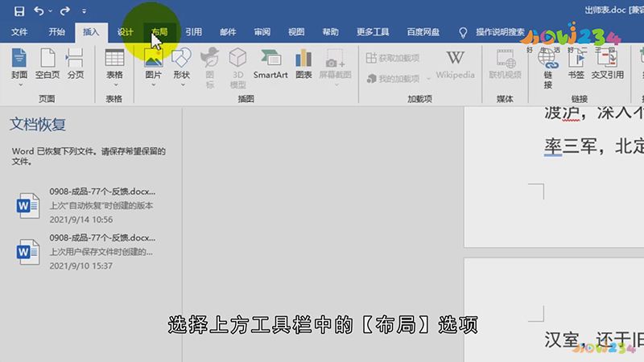The height and width of the screenshot is (362, 644).
Task: Expand the 表格 dropdown arrow
Action: (x=115, y=85)
